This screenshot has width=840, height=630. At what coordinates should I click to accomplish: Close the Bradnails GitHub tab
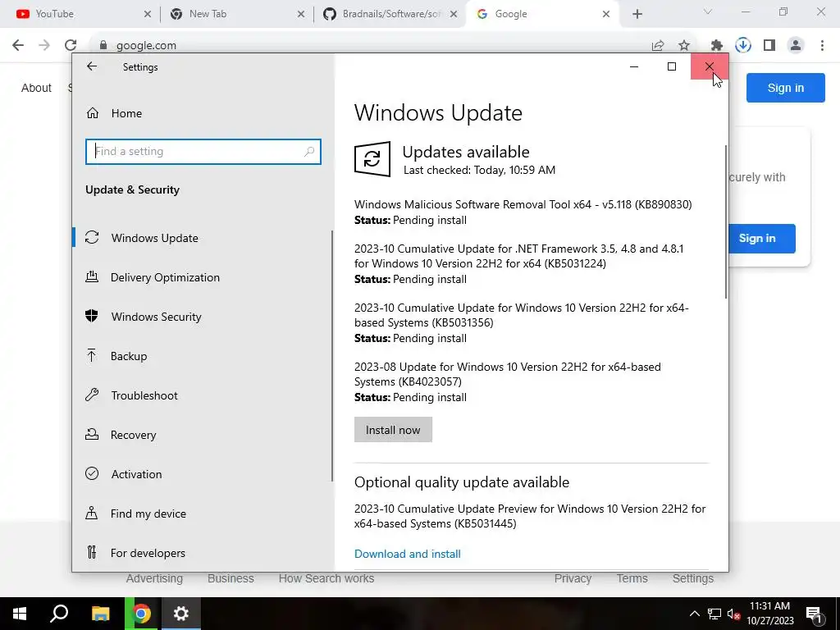tap(454, 14)
